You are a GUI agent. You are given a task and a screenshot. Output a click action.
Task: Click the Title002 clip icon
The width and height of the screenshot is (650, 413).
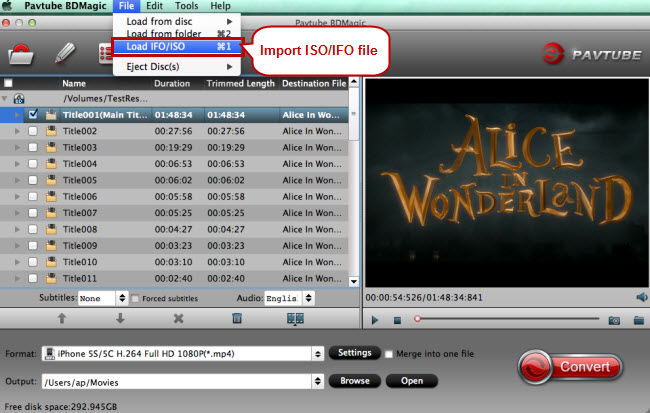(51, 131)
